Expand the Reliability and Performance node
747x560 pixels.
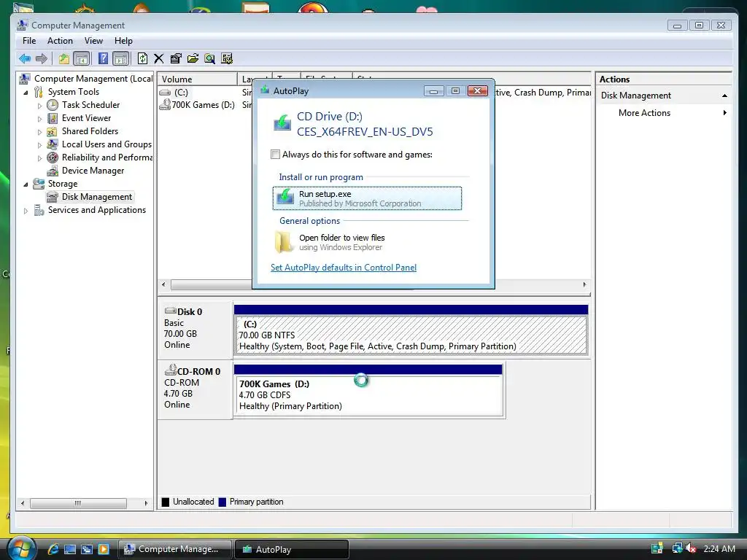[x=39, y=158]
